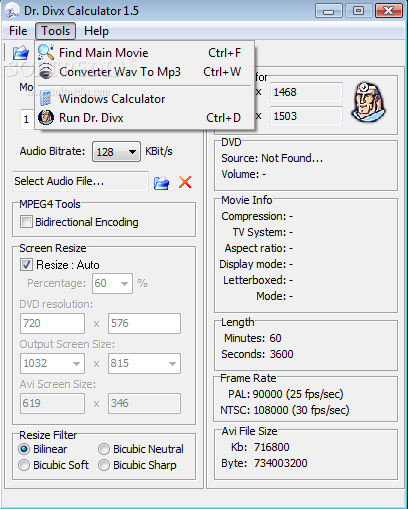The height and width of the screenshot is (509, 408).
Task: Expand output width 1032 dropdown
Action: point(52,363)
